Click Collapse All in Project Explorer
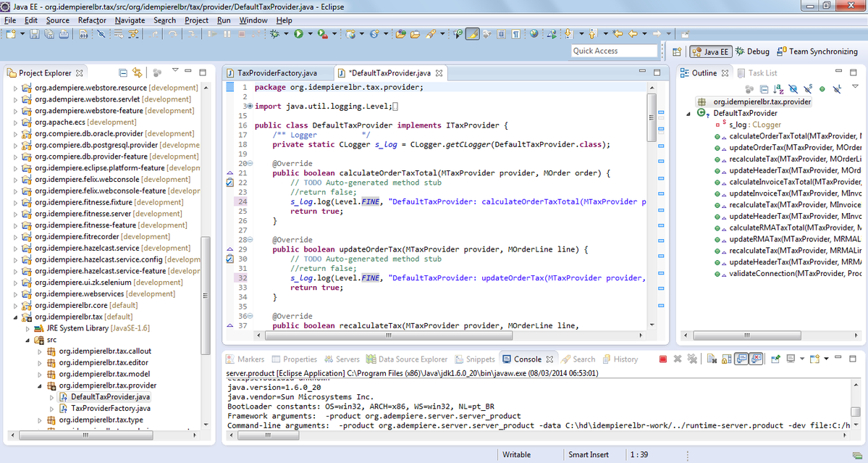 tap(123, 72)
